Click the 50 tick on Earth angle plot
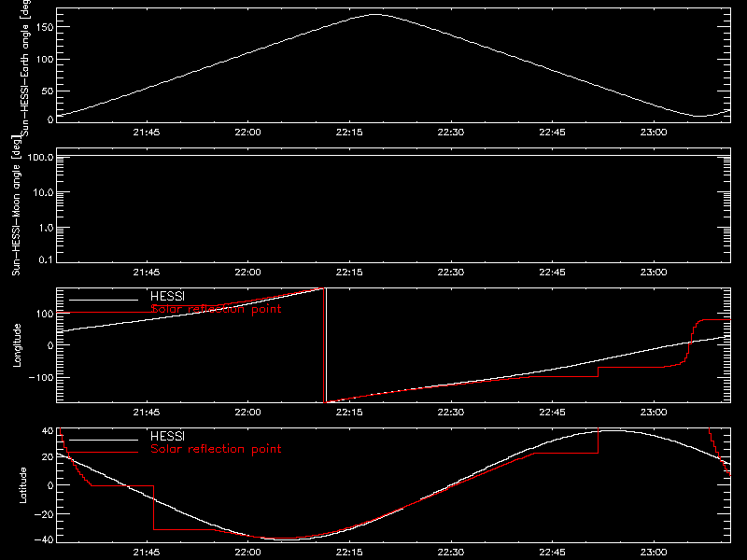 point(48,91)
